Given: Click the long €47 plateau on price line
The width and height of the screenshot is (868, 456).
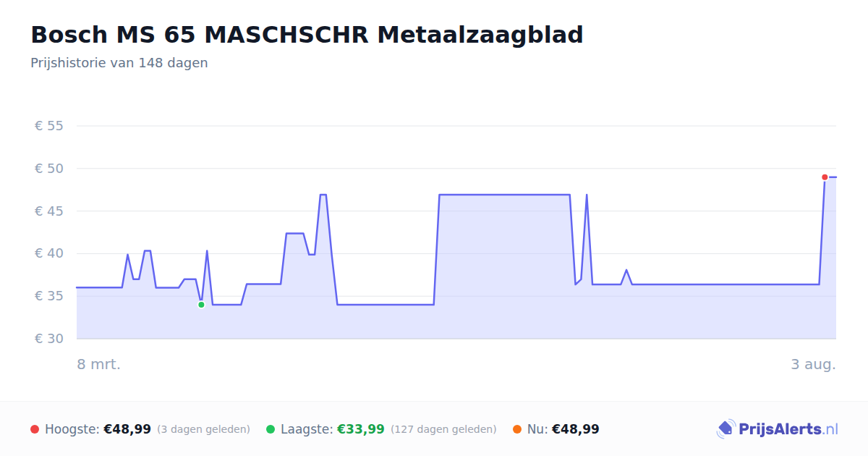Looking at the screenshot, I should pyautogui.click(x=504, y=195).
